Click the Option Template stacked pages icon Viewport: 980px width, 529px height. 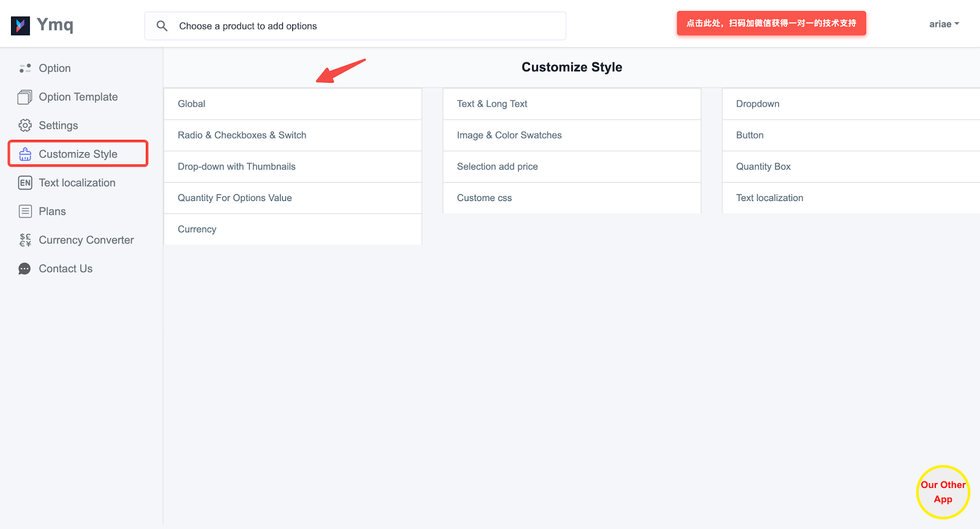pos(25,97)
